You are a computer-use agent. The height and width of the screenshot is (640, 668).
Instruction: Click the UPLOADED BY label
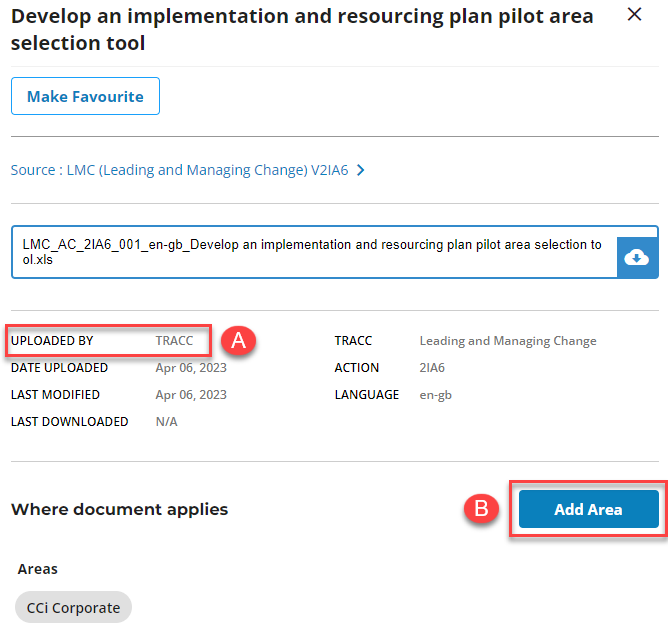coord(52,341)
